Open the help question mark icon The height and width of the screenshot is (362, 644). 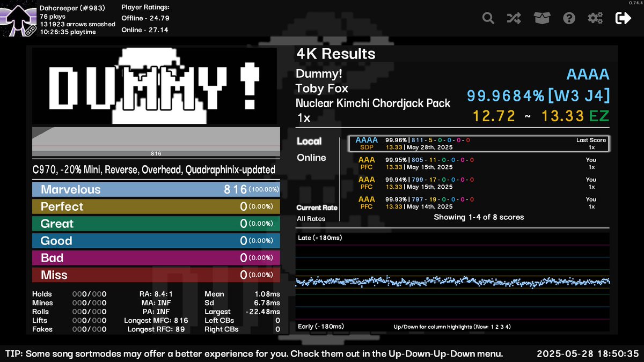(569, 18)
